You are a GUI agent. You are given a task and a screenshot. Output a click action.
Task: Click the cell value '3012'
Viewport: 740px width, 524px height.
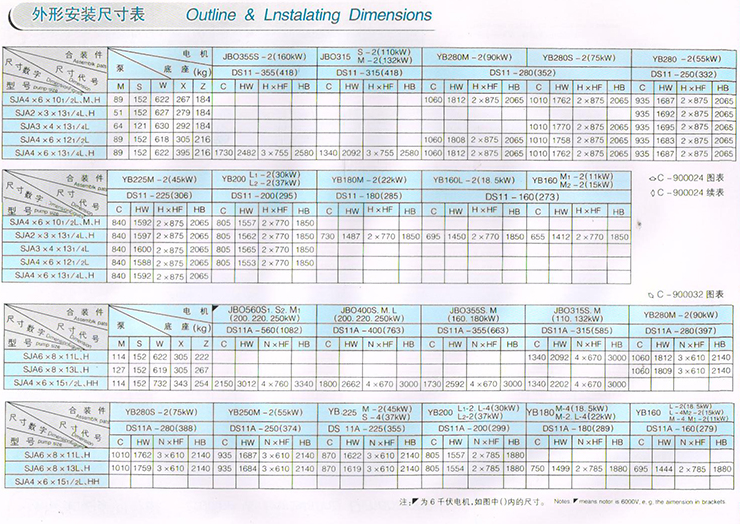246,384
